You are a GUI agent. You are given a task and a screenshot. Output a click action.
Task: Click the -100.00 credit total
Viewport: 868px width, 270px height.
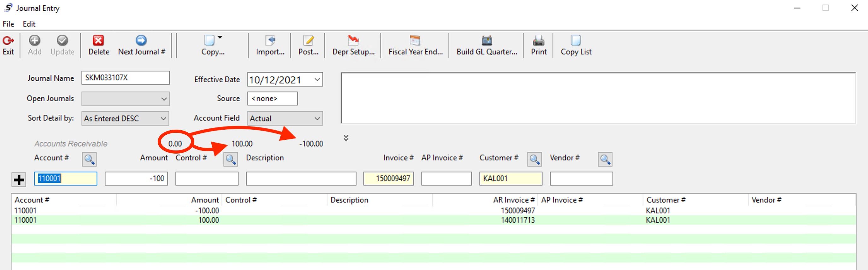pyautogui.click(x=311, y=144)
